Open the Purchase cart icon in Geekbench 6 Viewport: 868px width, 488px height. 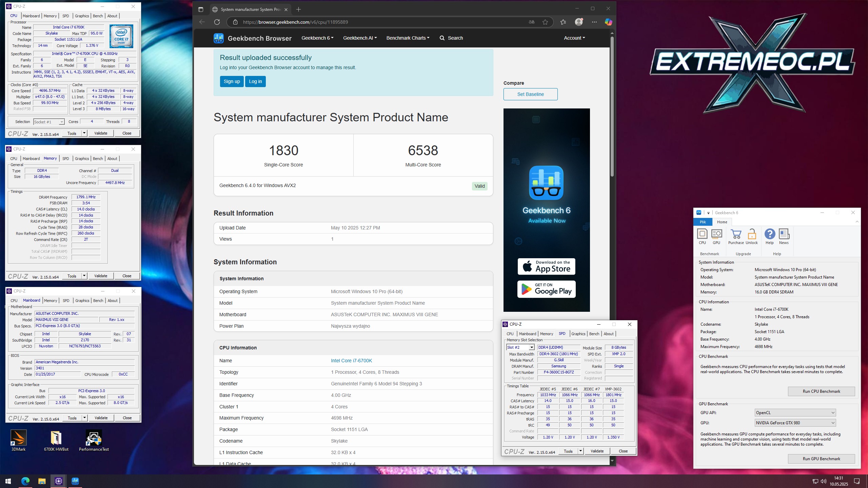(736, 237)
